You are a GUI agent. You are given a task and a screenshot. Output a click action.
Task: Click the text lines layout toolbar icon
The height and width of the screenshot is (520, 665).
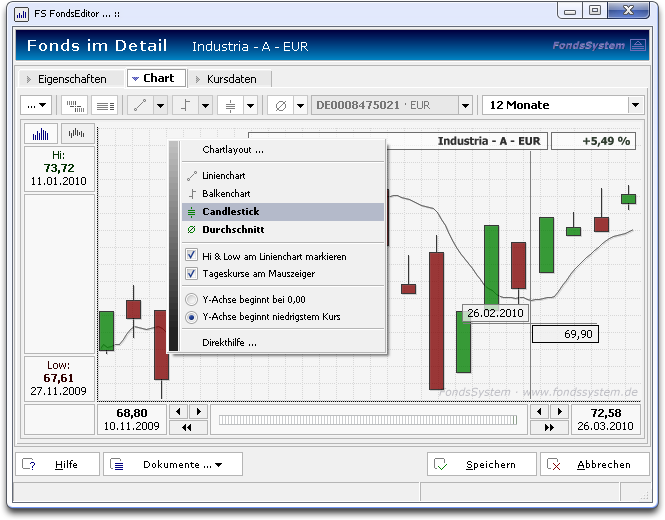click(x=105, y=105)
